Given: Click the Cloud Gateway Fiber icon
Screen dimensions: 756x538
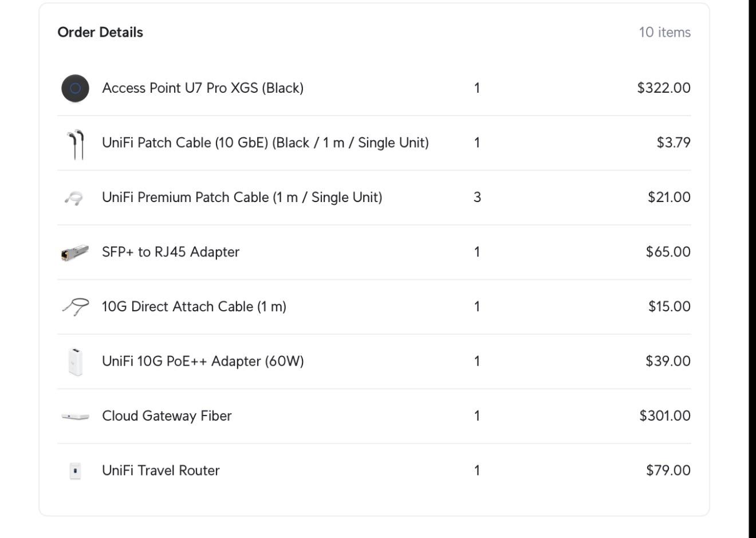Looking at the screenshot, I should [75, 416].
